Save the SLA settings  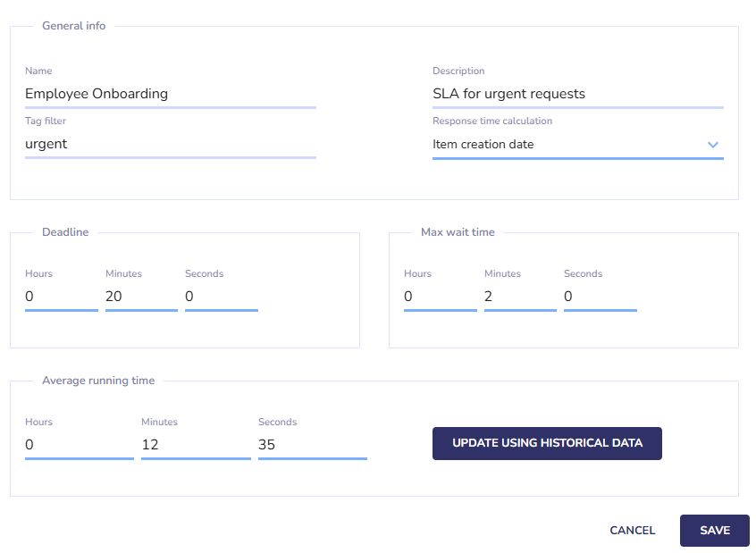point(715,531)
